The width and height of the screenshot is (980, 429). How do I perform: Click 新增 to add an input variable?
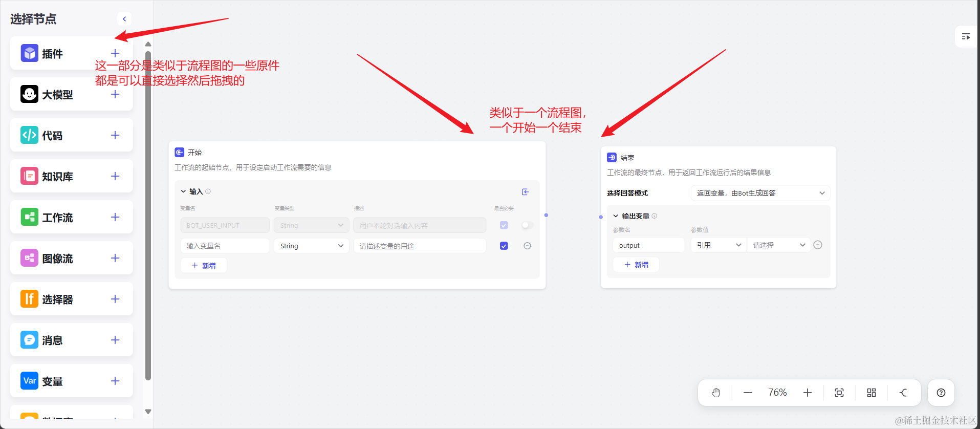click(204, 266)
